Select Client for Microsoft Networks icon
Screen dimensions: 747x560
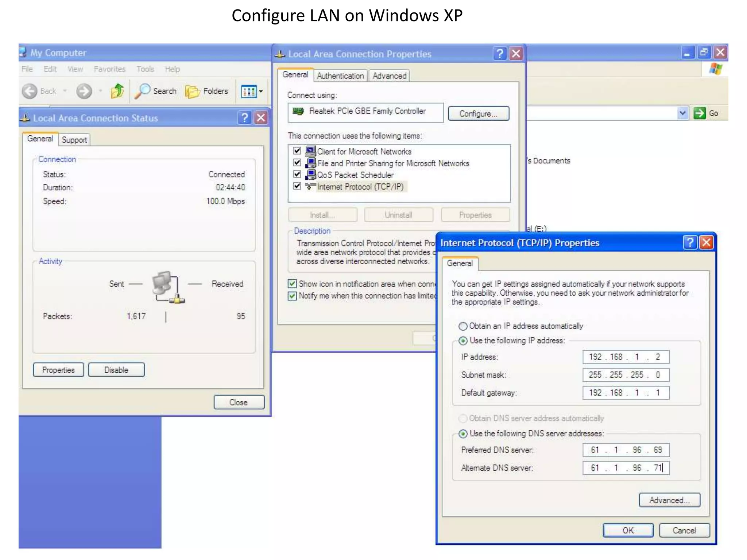310,151
